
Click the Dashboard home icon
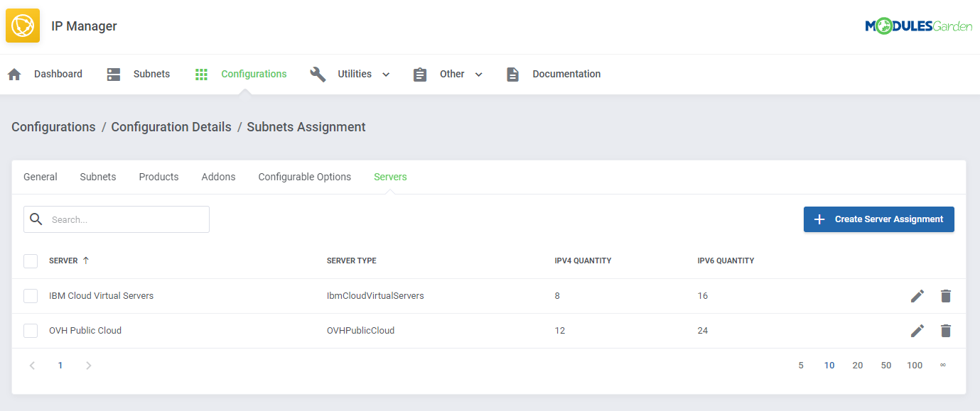[x=14, y=73]
